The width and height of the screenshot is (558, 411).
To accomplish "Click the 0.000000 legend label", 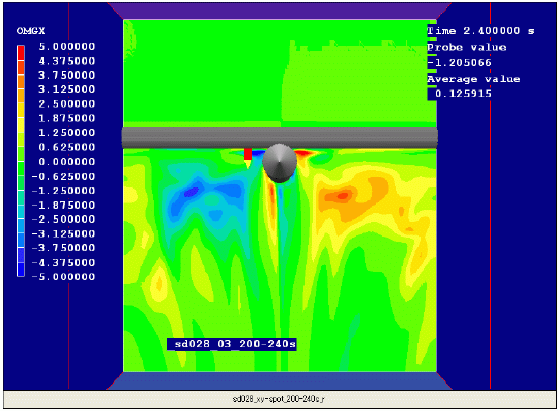I will click(67, 162).
